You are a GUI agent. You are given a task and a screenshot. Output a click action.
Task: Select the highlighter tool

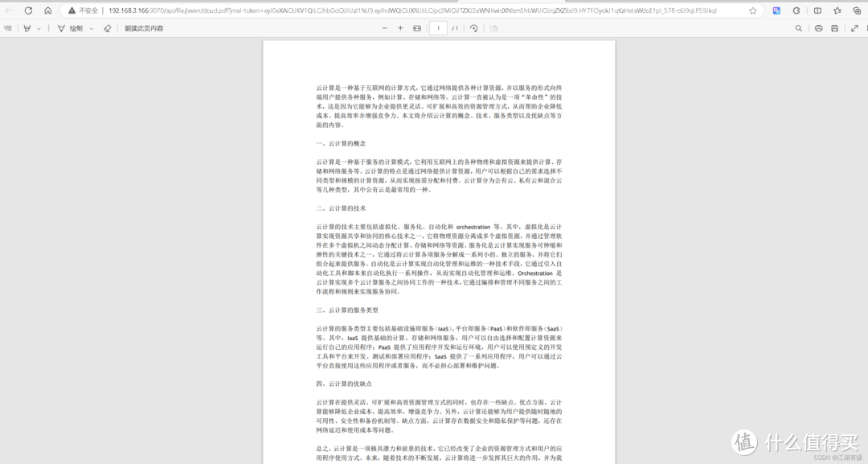click(x=27, y=27)
